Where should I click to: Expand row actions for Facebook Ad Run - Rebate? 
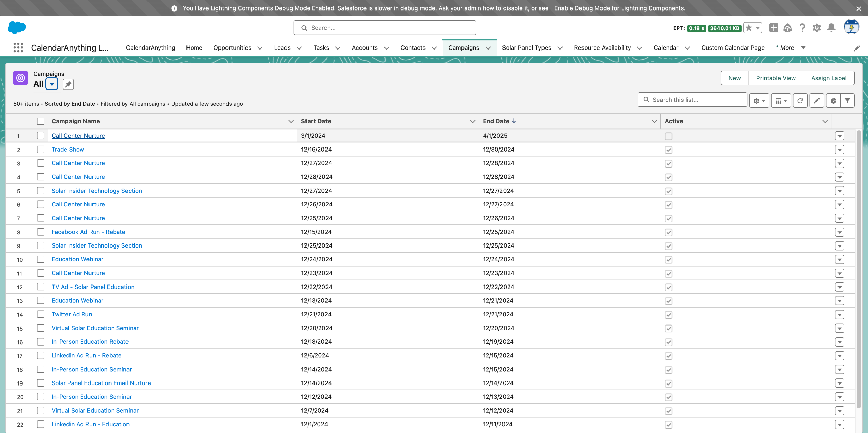click(840, 232)
